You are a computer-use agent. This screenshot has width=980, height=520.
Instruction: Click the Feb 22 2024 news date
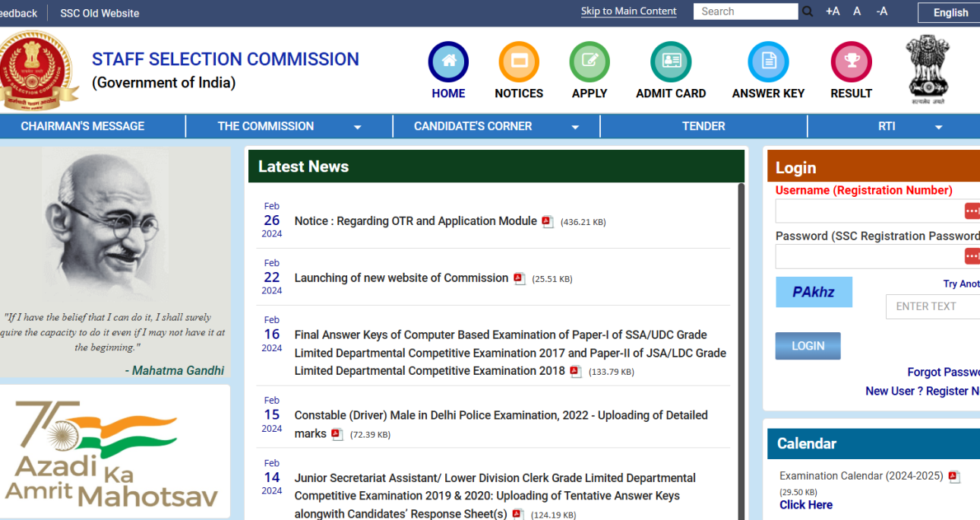272,277
